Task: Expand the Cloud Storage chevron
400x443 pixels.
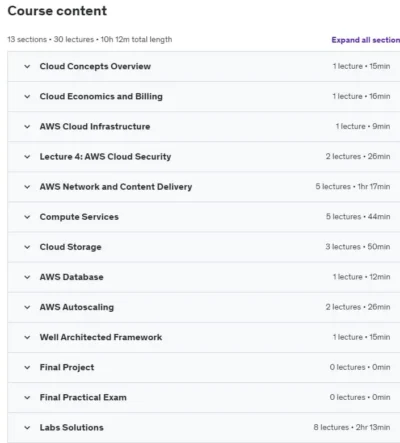Action: 27,247
